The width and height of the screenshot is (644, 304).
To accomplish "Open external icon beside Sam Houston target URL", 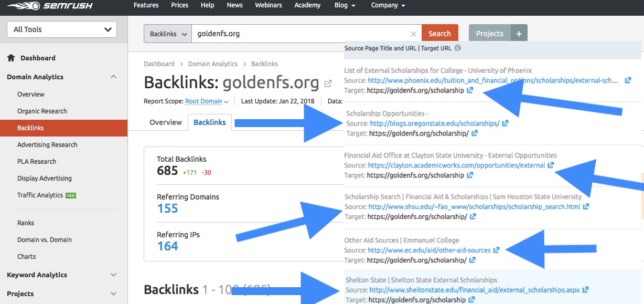I will pyautogui.click(x=473, y=216).
